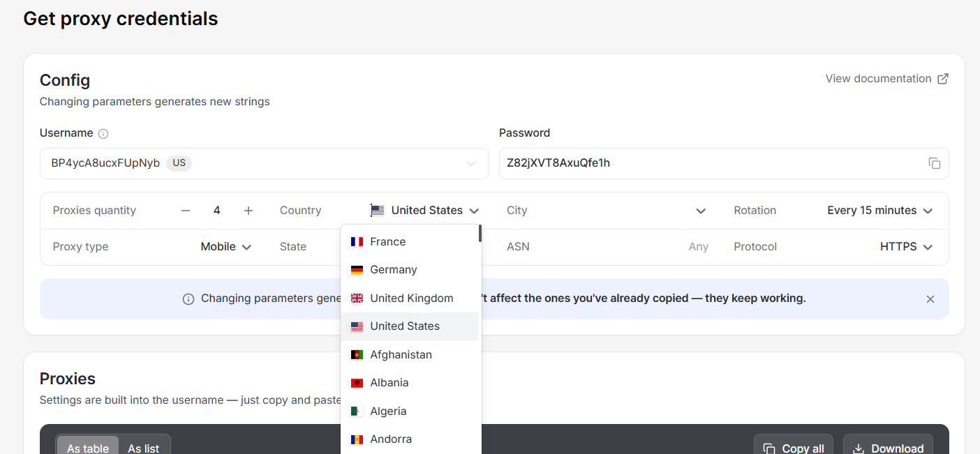Click the United Kingdom flag icon
The width and height of the screenshot is (980, 454).
[x=357, y=298]
